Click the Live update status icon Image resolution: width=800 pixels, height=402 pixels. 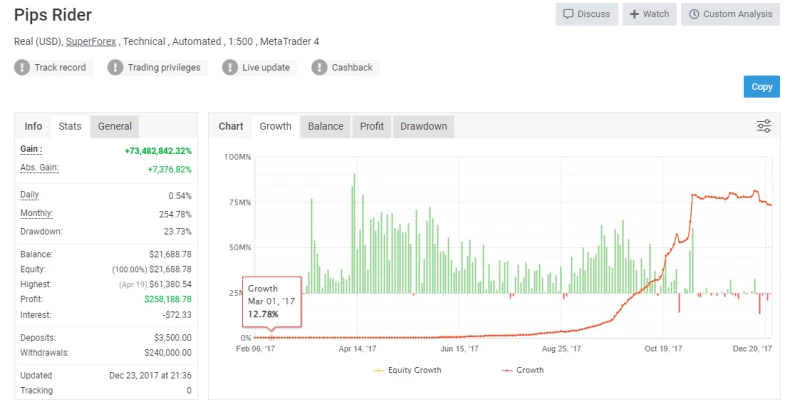click(x=229, y=68)
